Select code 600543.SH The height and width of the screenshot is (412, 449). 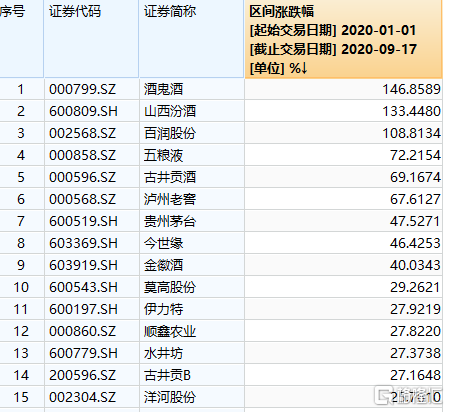coord(83,287)
